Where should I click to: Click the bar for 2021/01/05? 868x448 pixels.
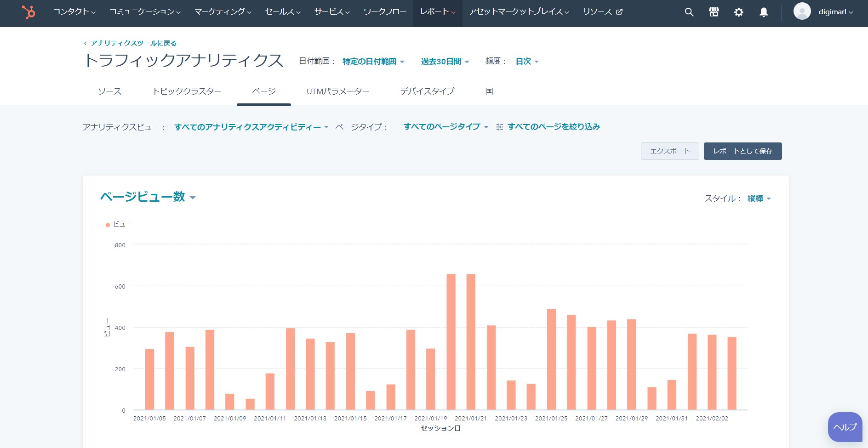149,380
